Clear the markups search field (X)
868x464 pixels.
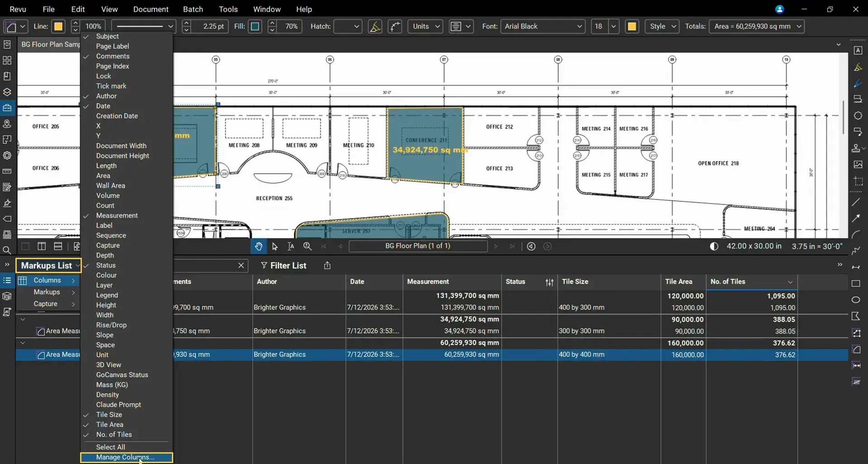[241, 265]
